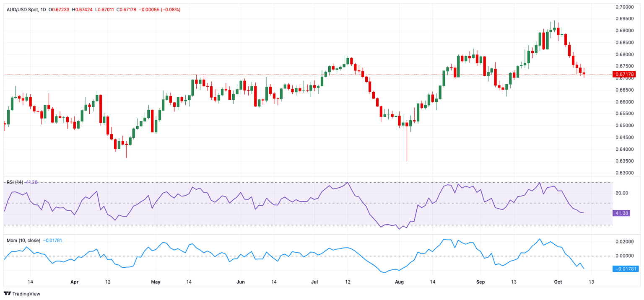644x300 pixels.
Task: Click the 0.02000 momentum scale label
Action: pyautogui.click(x=624, y=242)
